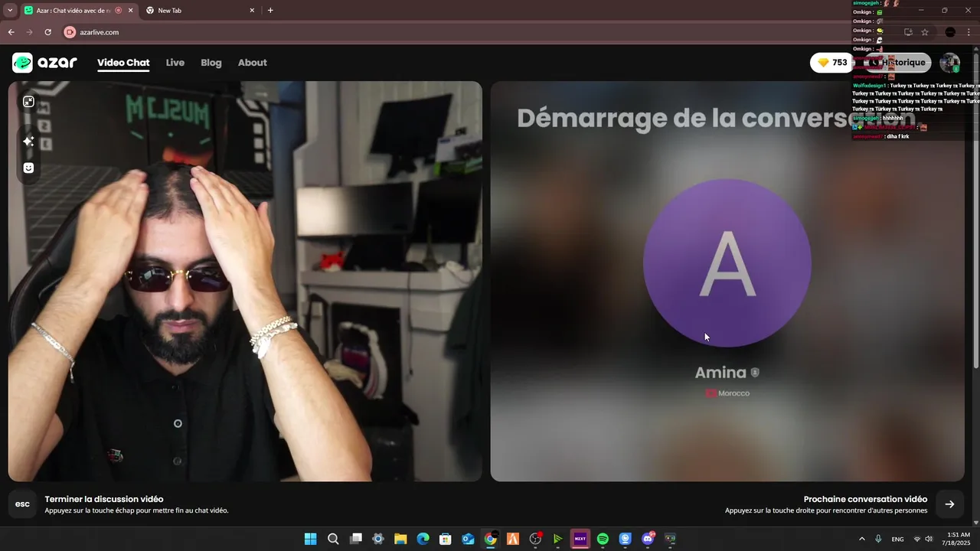This screenshot has width=980, height=551.
Task: Open a new browser tab
Action: click(270, 11)
